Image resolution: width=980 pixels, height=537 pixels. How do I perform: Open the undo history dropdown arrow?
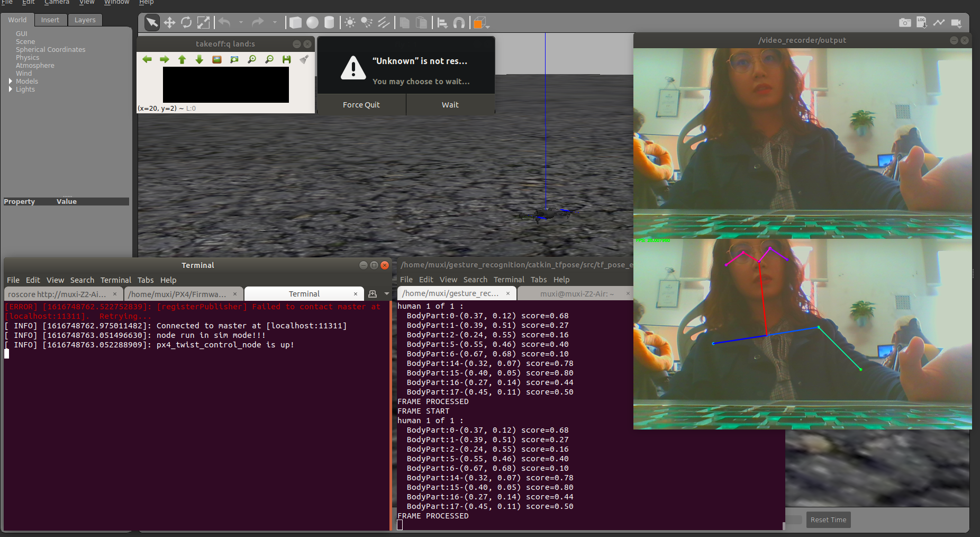[241, 22]
